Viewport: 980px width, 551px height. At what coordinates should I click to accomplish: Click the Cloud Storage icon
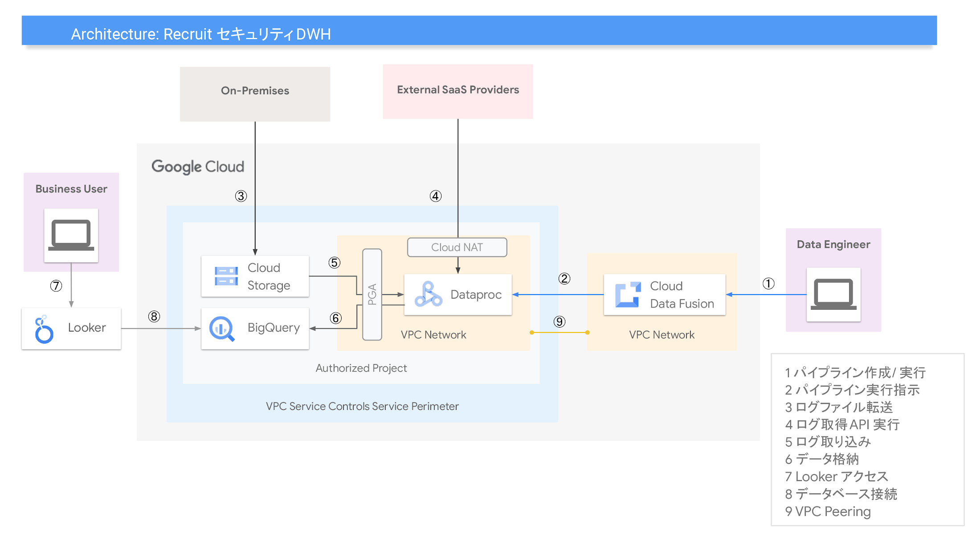(x=226, y=276)
